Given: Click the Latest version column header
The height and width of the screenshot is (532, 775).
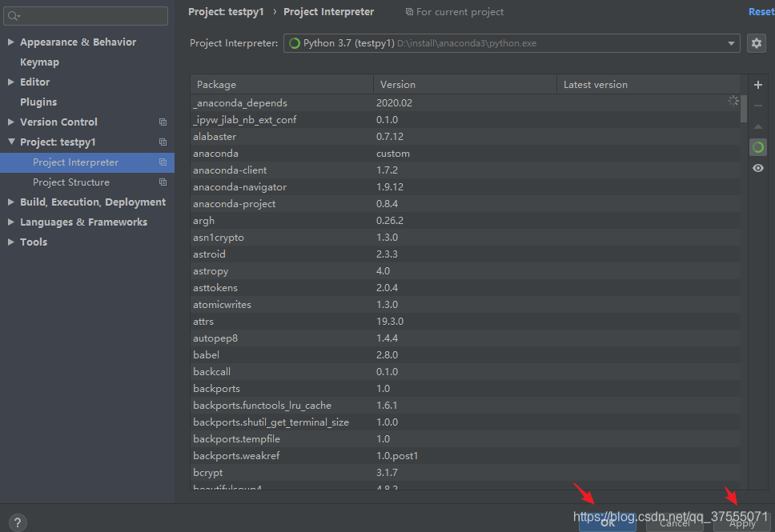Looking at the screenshot, I should point(649,85).
